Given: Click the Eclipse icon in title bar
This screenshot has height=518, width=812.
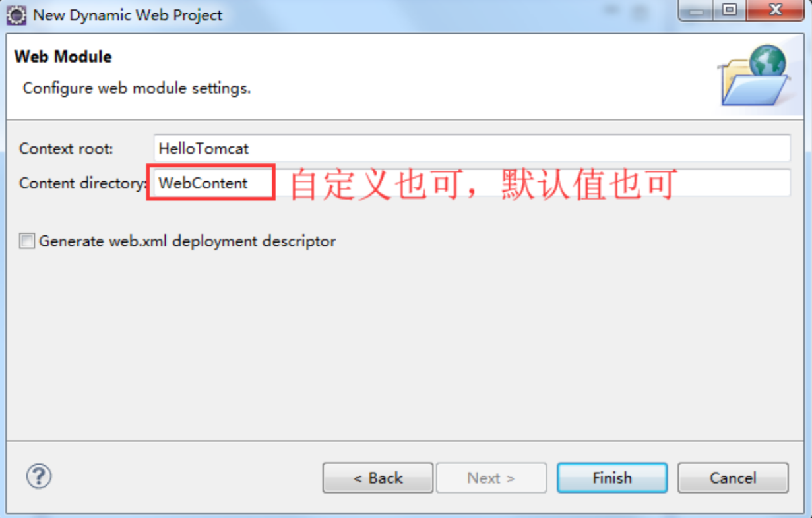Looking at the screenshot, I should (16, 14).
